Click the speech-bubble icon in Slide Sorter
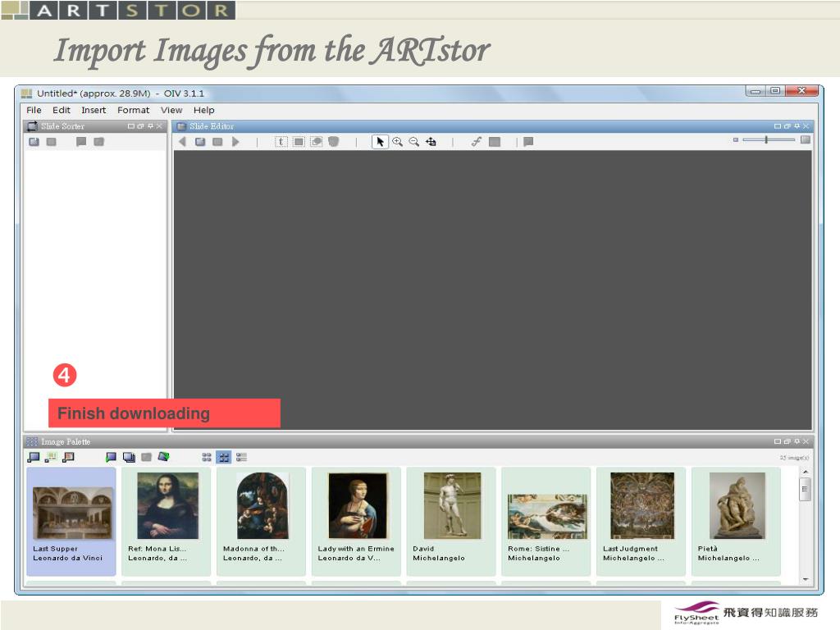840x630 pixels. tap(81, 142)
